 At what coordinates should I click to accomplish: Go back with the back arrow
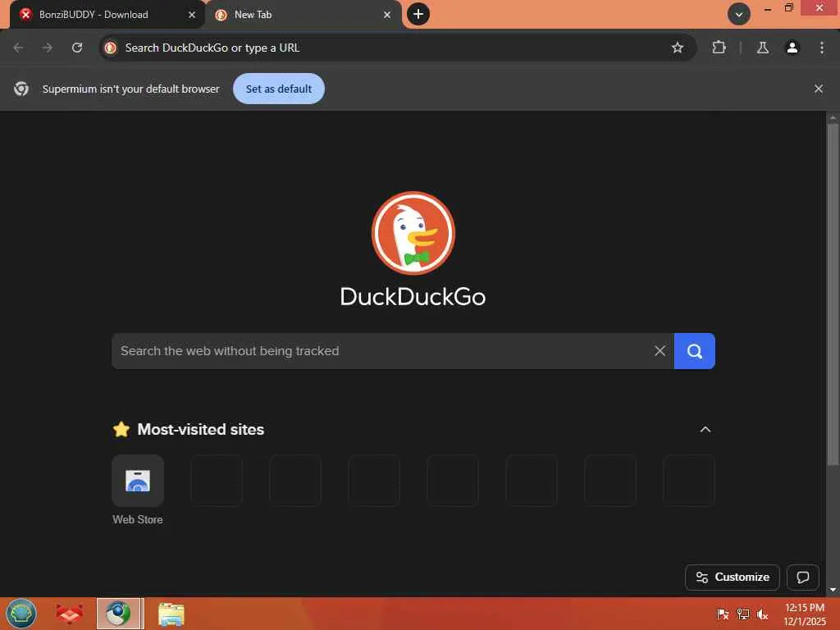tap(18, 48)
